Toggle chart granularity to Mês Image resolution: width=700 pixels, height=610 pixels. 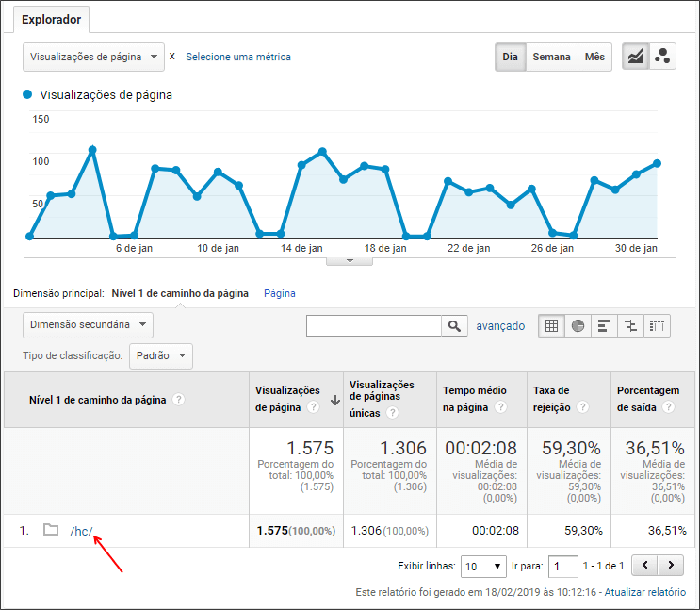pyautogui.click(x=594, y=57)
